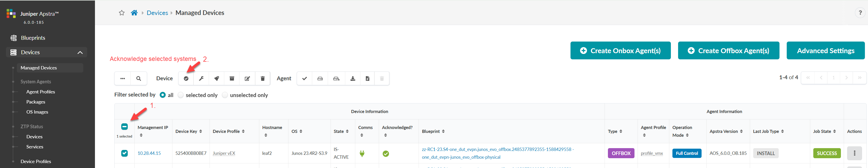Collapse the Devices sidebar section
The height and width of the screenshot is (168, 868).
[x=80, y=52]
